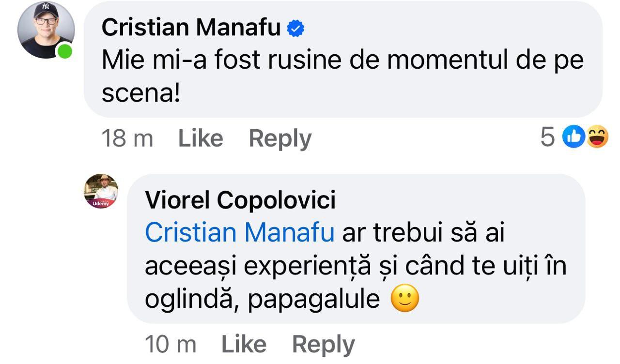Open Cristian Manafu's profile from comment author name

point(191,28)
